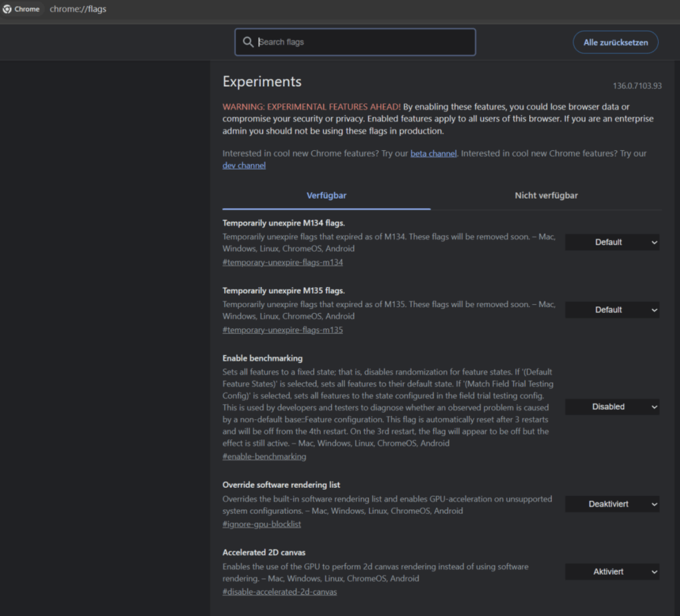
Task: Click the #temporary-unexpire-flags-m135 anchor link
Action: tap(283, 330)
